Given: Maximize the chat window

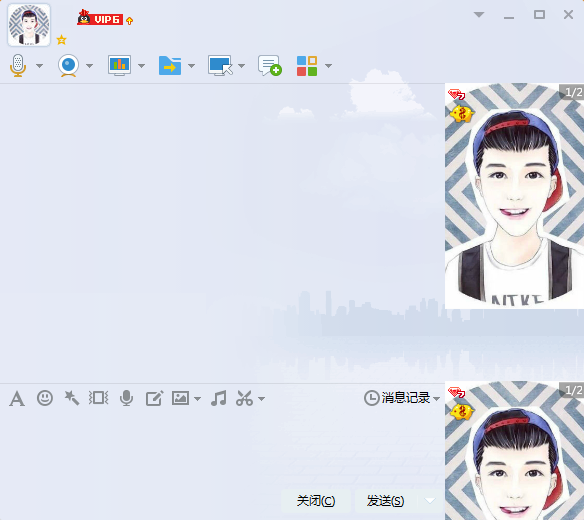Looking at the screenshot, I should click(539, 15).
